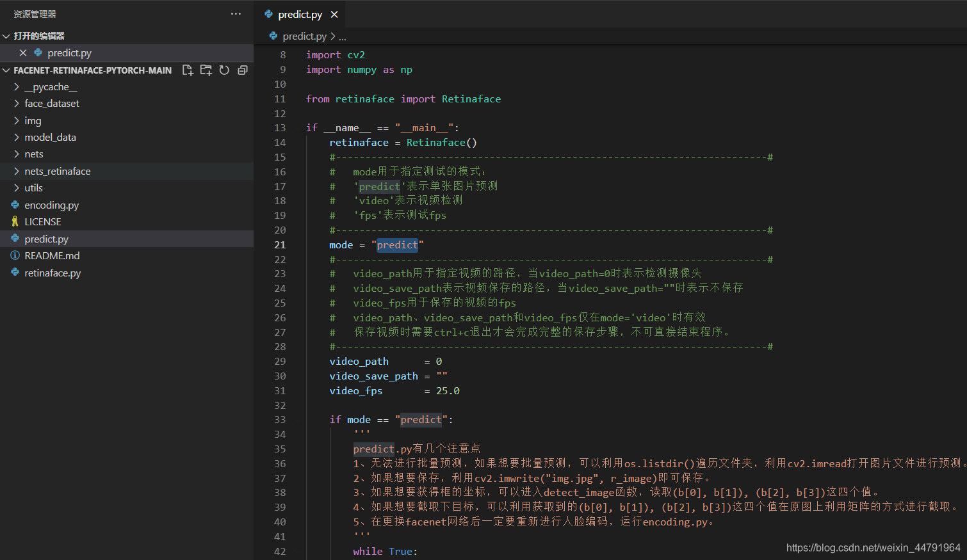Open the LICENSE file

click(43, 222)
